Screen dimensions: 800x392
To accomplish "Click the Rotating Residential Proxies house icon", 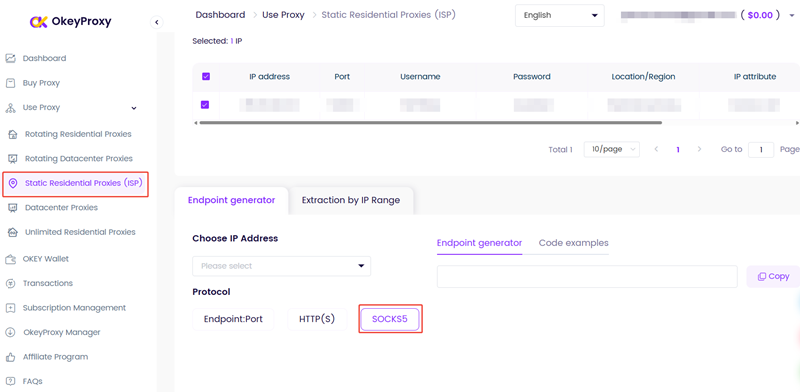I will [x=13, y=134].
